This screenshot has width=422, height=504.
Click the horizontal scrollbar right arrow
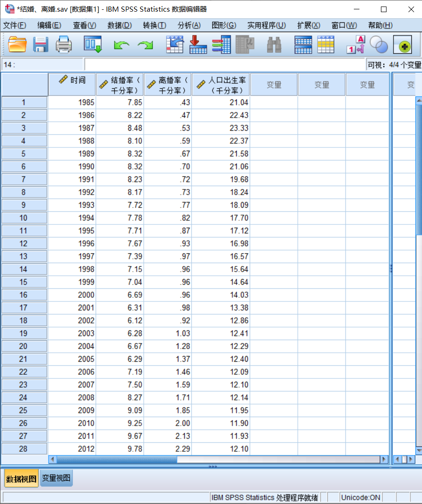[x=384, y=460]
